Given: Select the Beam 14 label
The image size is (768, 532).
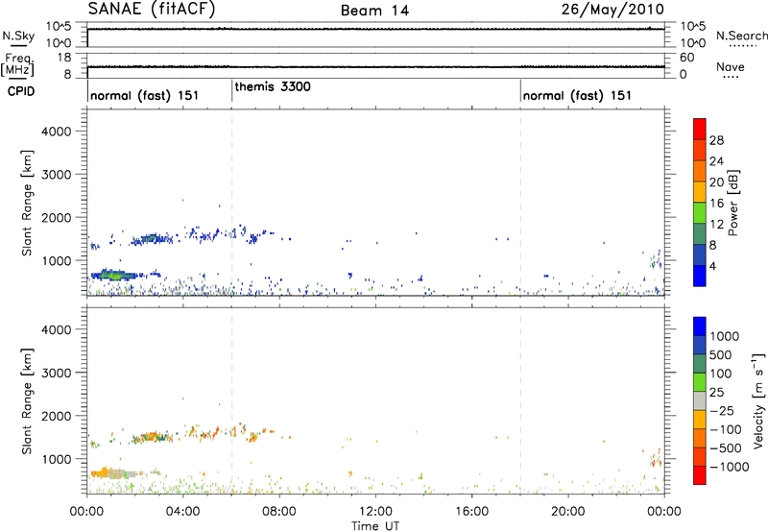Looking at the screenshot, I should click(374, 11).
